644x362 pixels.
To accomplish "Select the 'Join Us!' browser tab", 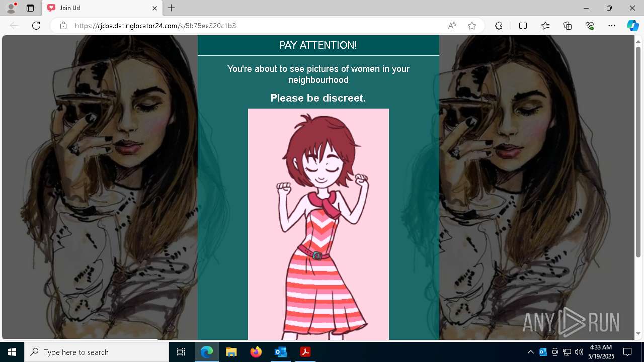I will coord(103,8).
